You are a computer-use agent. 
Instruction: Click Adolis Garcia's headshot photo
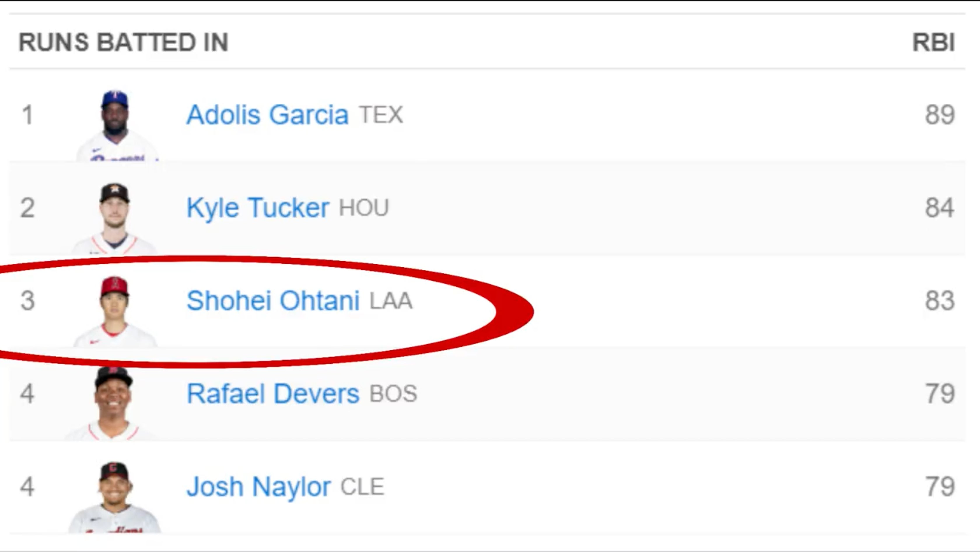116,125
